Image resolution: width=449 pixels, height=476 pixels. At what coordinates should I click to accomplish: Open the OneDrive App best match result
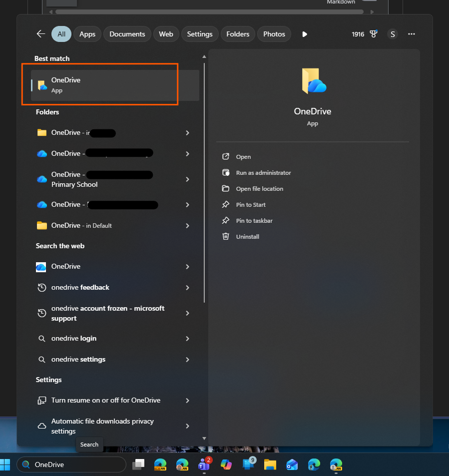115,85
